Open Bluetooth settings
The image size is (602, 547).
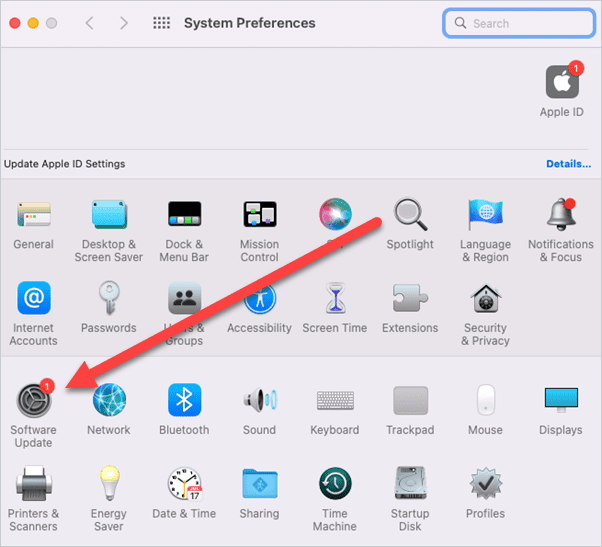click(x=184, y=400)
